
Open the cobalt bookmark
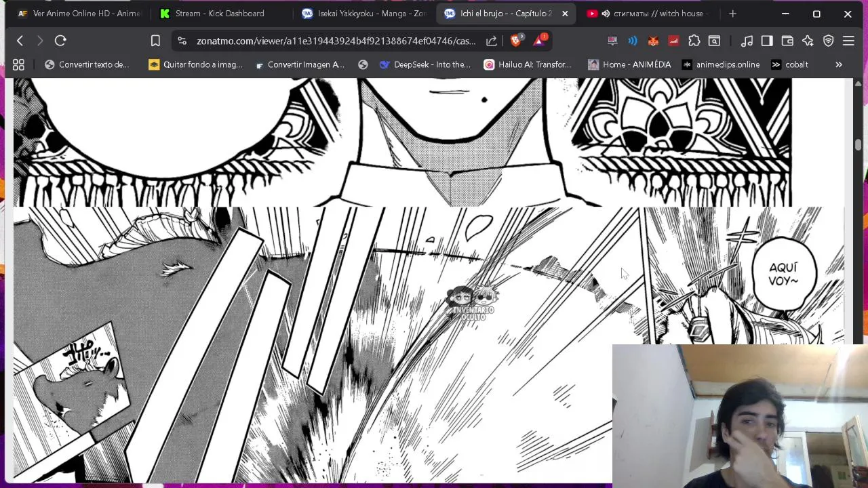789,64
